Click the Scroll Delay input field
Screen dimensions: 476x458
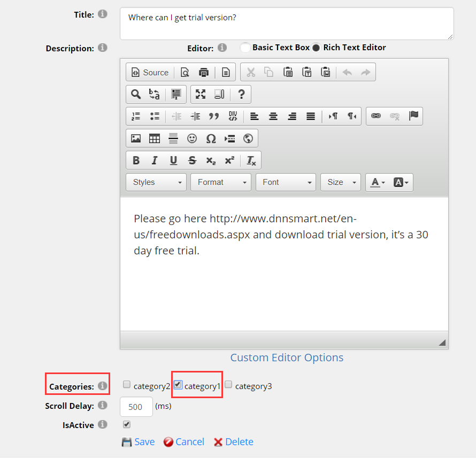(x=136, y=407)
